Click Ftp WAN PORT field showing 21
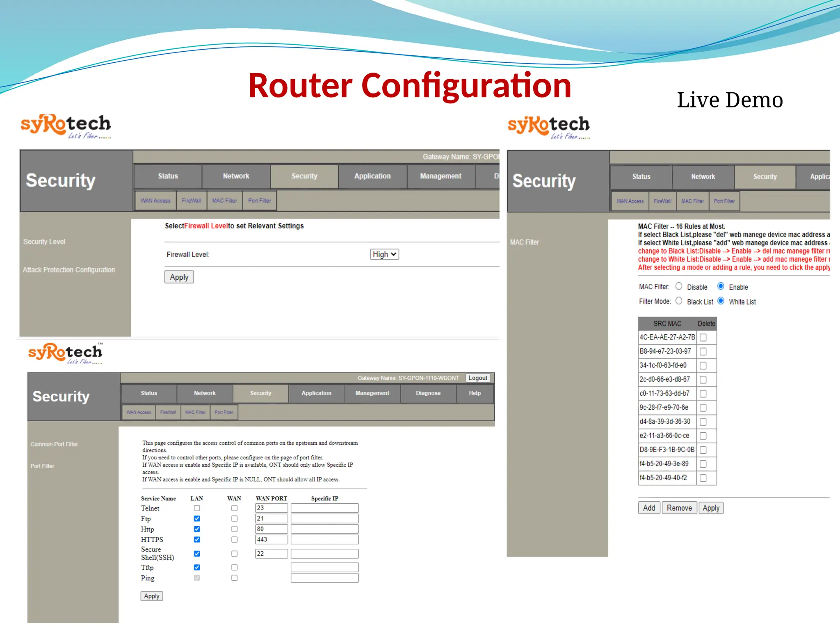The image size is (840, 630). (272, 519)
